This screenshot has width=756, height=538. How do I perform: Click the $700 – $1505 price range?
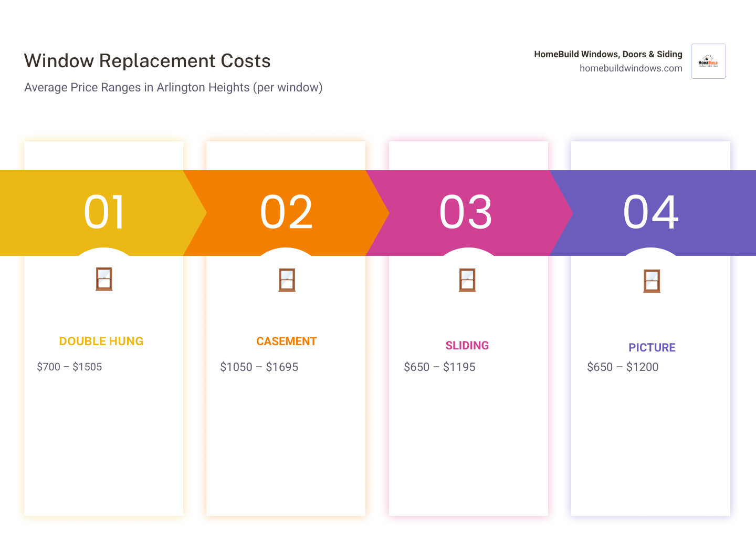pyautogui.click(x=70, y=367)
